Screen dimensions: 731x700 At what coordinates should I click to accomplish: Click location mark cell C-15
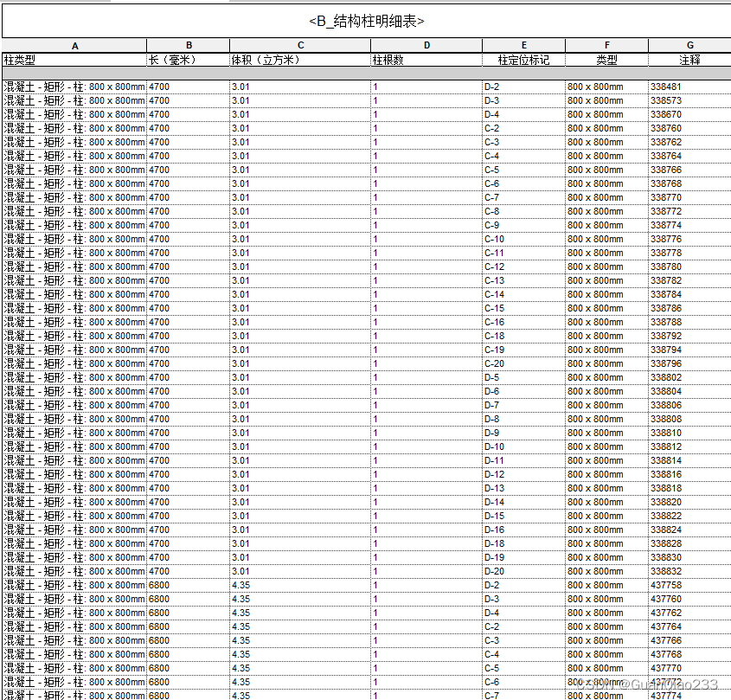tap(524, 308)
